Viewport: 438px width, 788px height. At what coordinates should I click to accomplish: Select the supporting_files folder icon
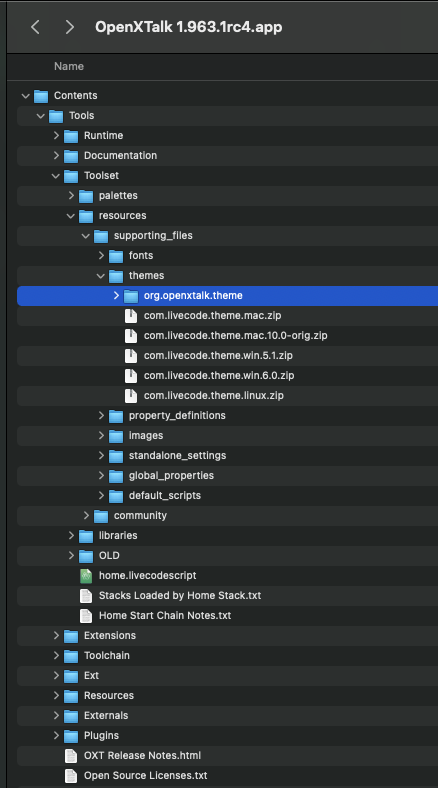tap(101, 236)
